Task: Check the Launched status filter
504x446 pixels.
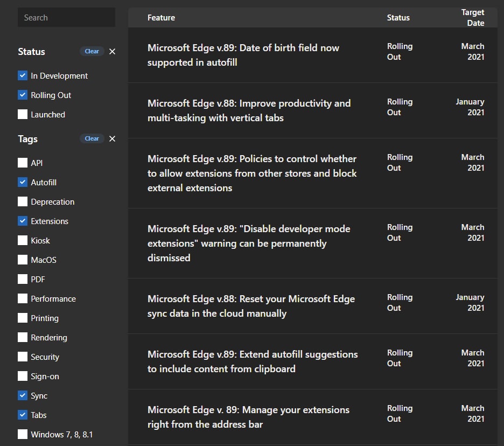Action: pyautogui.click(x=23, y=114)
